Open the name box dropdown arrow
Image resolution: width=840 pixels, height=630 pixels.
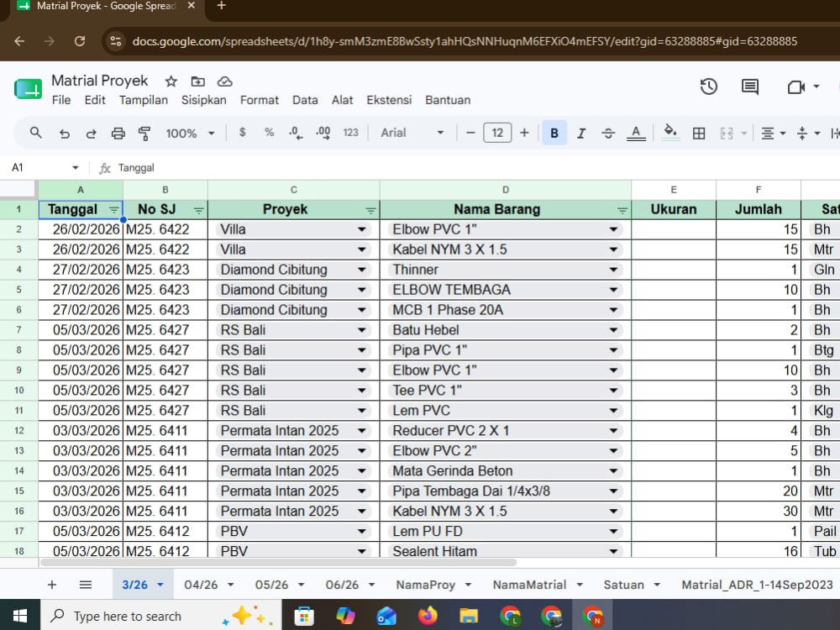75,168
